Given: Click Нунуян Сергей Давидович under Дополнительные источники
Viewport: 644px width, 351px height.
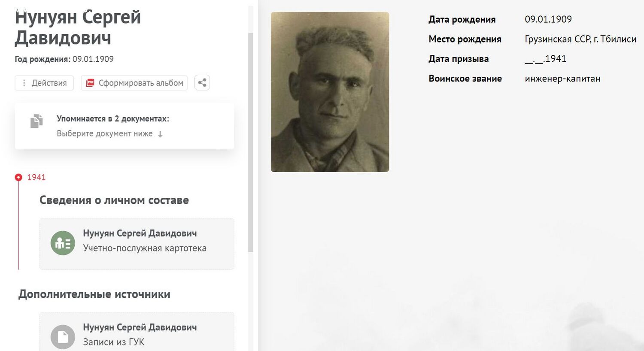Looking at the screenshot, I should (140, 327).
